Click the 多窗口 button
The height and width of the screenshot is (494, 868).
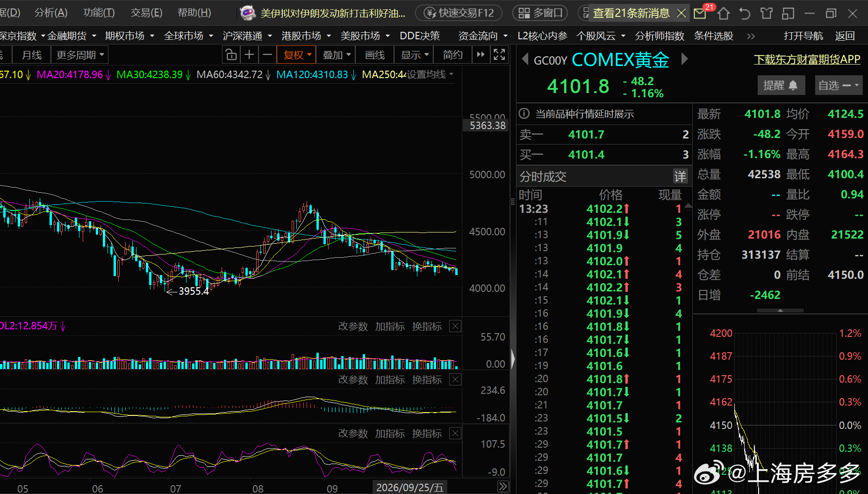click(x=540, y=13)
